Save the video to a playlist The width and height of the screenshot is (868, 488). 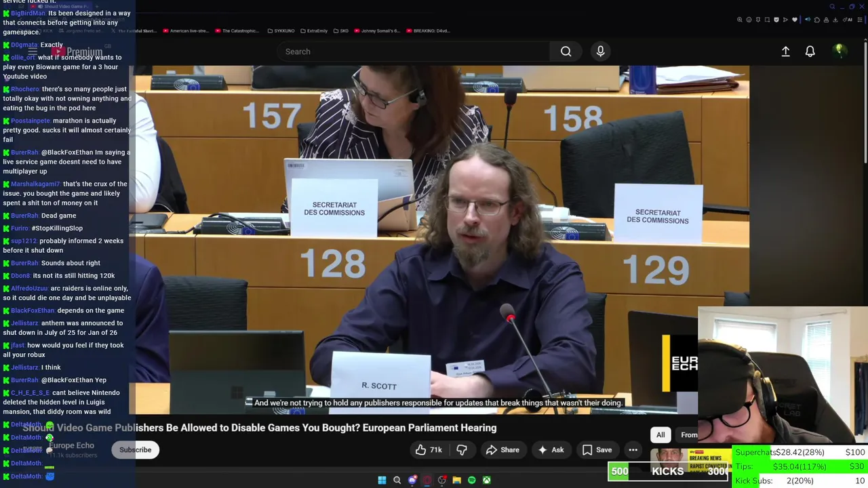tap(597, 449)
